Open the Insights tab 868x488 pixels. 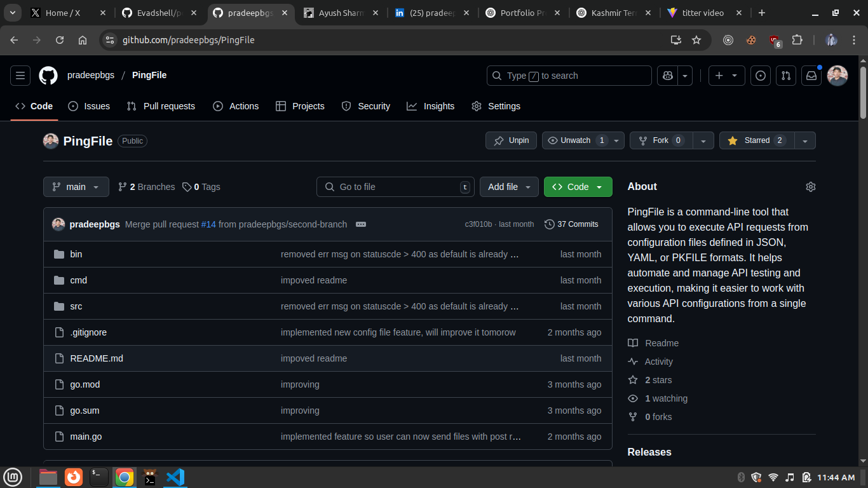tap(431, 106)
